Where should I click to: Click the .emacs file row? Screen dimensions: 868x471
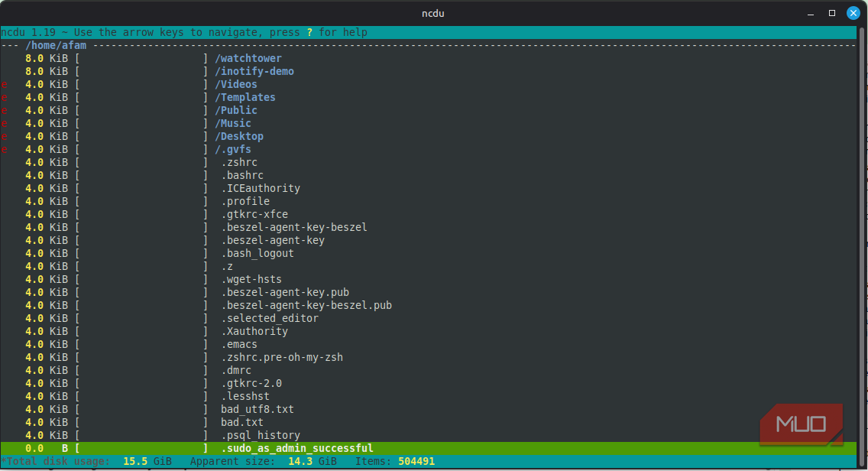tap(429, 345)
